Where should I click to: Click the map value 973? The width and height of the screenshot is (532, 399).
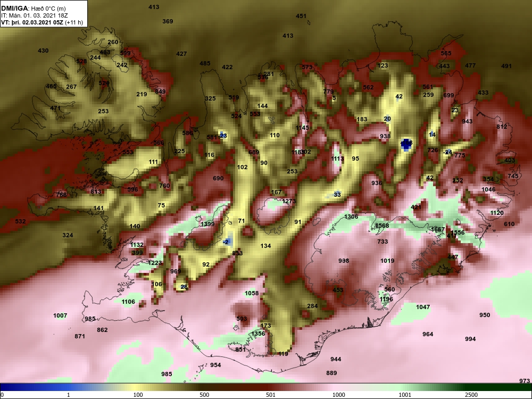[525, 381]
